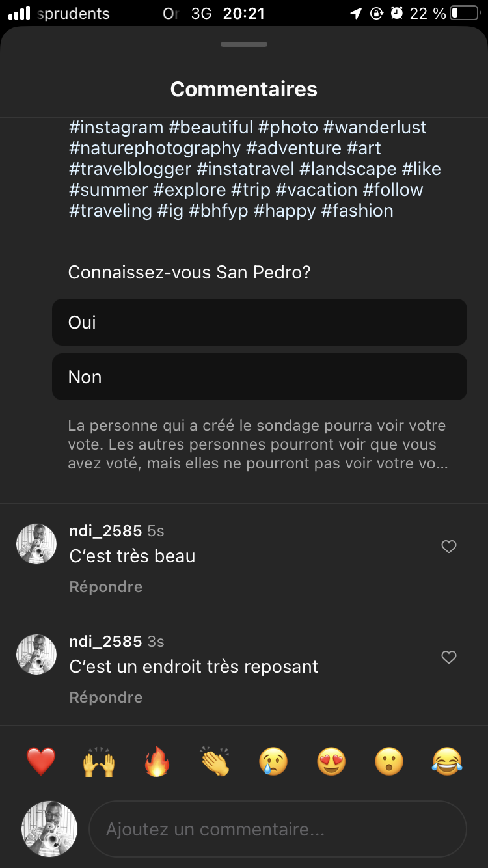Reply to the "C'est très beau" comment
The width and height of the screenshot is (488, 868).
pos(106,587)
